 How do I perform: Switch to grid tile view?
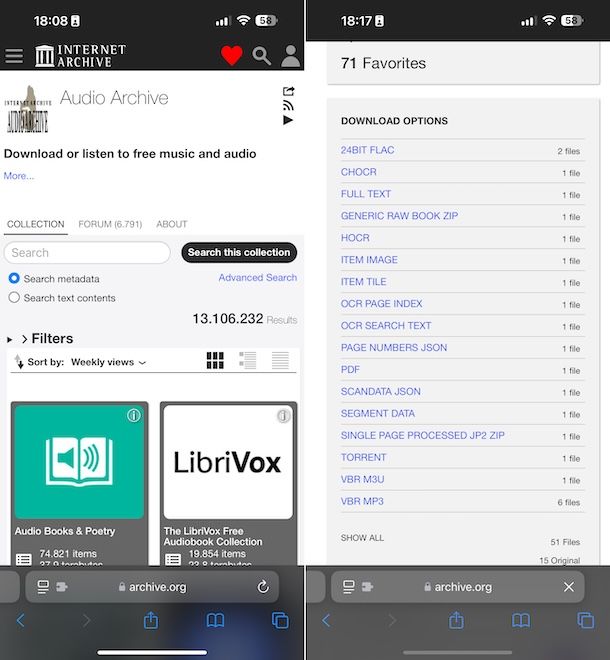click(215, 360)
